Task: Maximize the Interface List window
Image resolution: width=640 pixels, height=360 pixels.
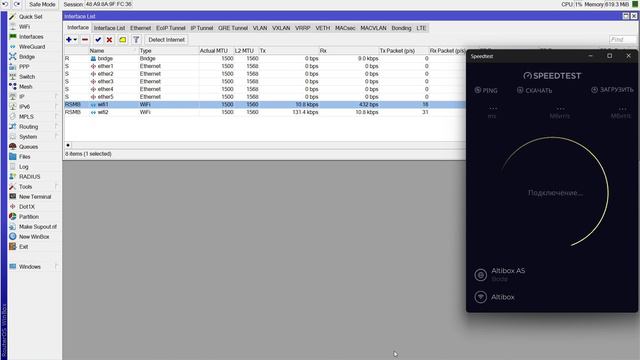Action: click(x=625, y=16)
